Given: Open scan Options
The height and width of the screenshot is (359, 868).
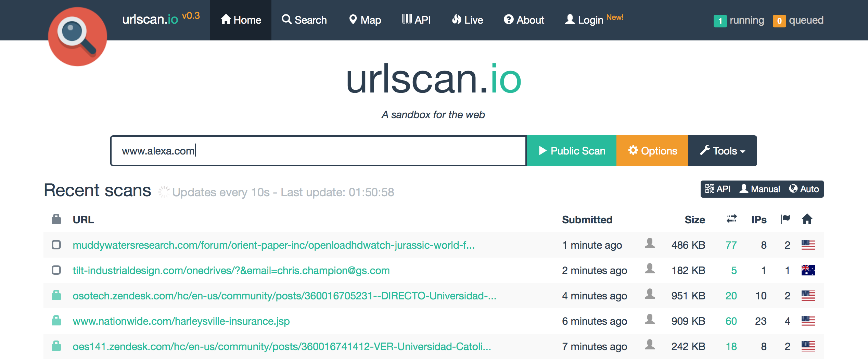Looking at the screenshot, I should click(652, 151).
